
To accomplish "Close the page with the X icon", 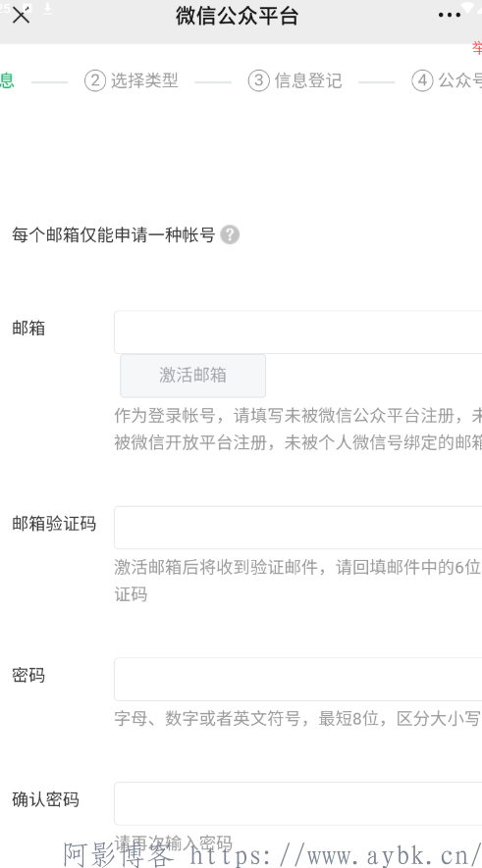I will (21, 16).
